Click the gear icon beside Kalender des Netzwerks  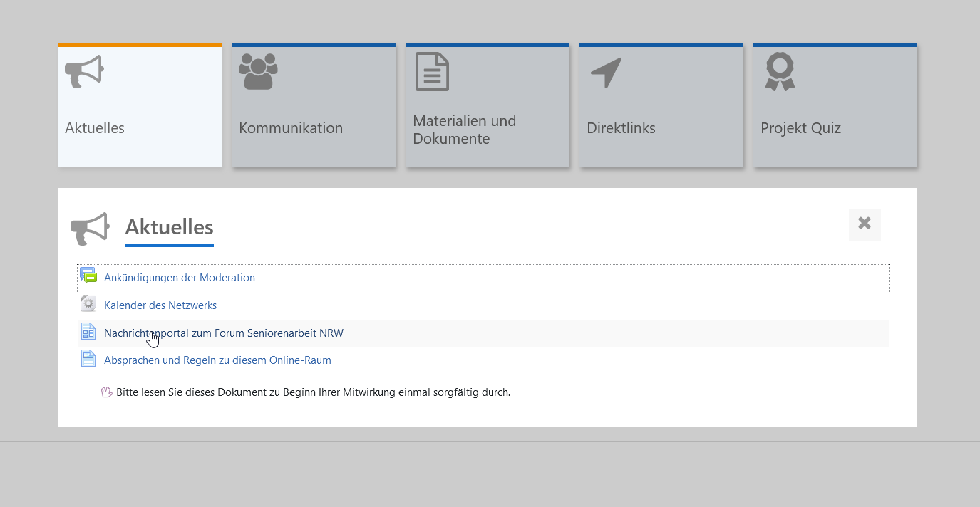[x=88, y=304]
